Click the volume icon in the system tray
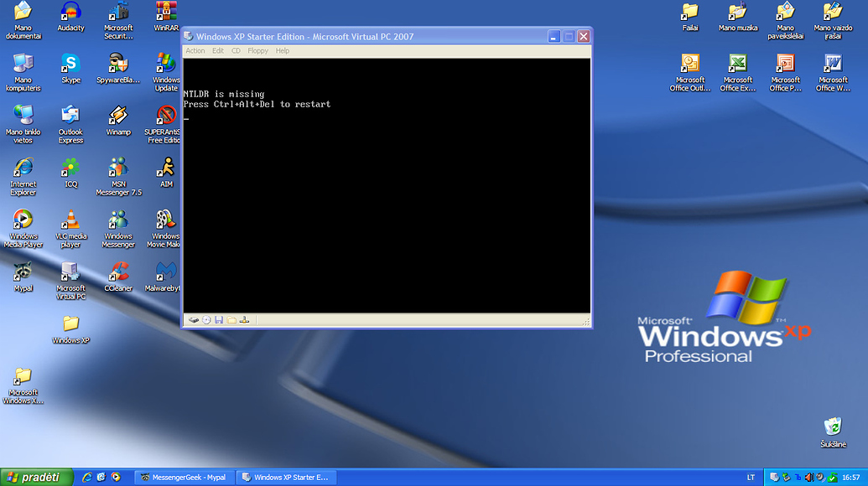 [809, 476]
